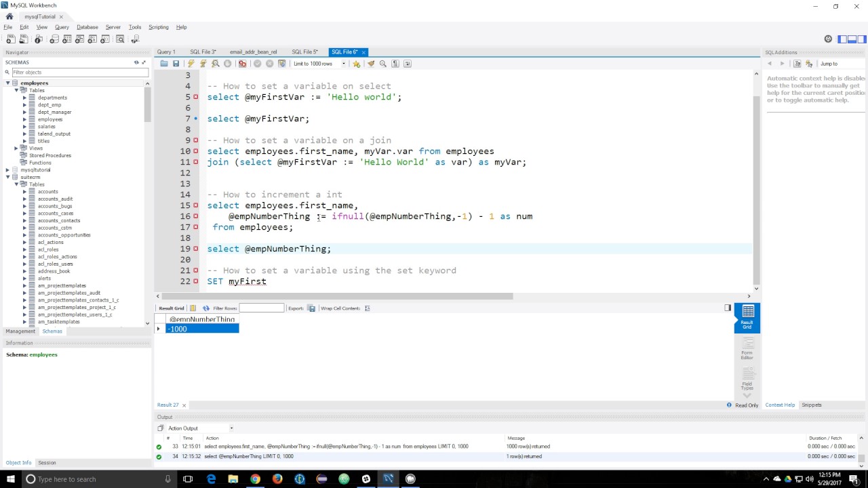Open the Query menu
Image resolution: width=868 pixels, height=488 pixels.
62,27
